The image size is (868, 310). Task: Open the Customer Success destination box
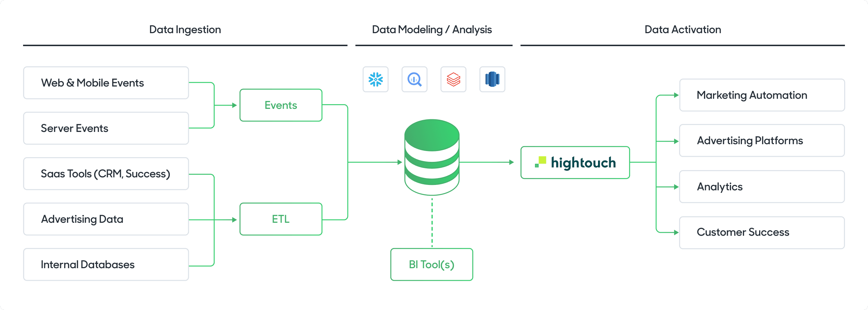tap(762, 232)
